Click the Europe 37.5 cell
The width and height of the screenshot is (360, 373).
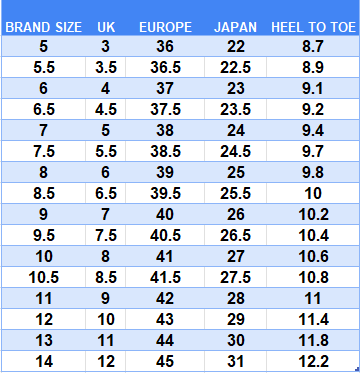tap(165, 109)
